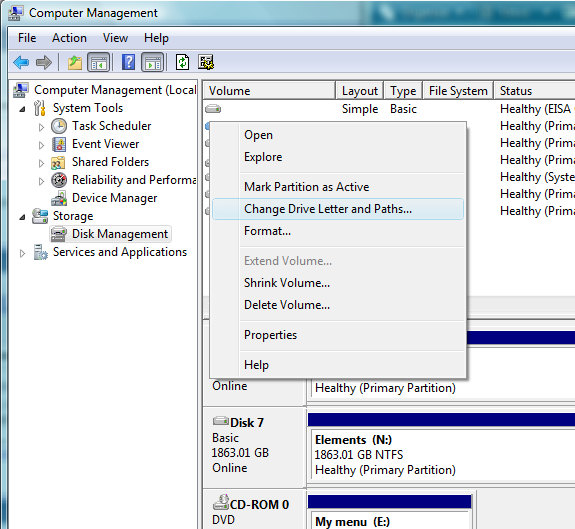Expand the Services and Applications node

pyautogui.click(x=22, y=253)
